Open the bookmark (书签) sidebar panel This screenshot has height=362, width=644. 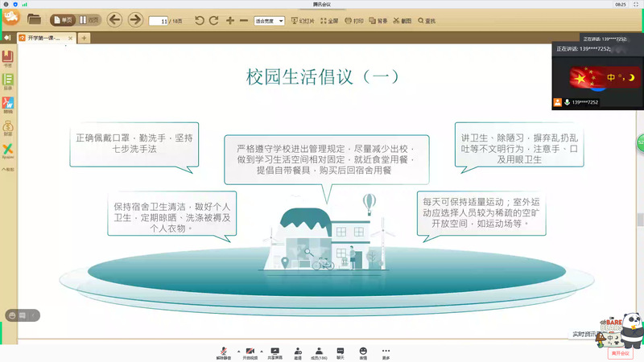(x=7, y=58)
